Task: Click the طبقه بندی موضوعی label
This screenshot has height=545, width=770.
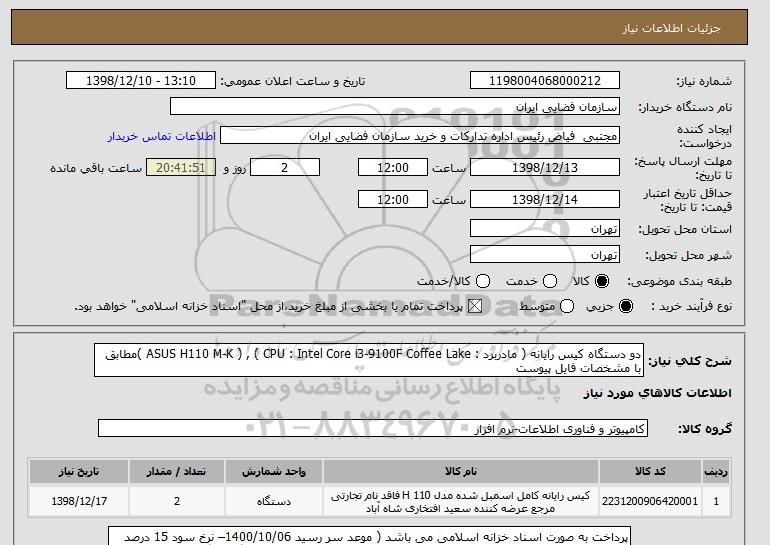Action: [x=680, y=281]
